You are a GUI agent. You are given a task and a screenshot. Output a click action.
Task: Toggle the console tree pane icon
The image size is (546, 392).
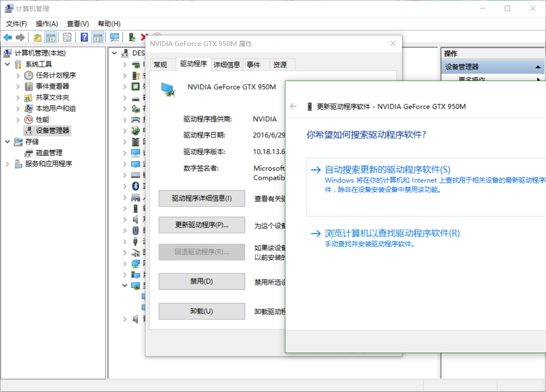tap(51, 37)
